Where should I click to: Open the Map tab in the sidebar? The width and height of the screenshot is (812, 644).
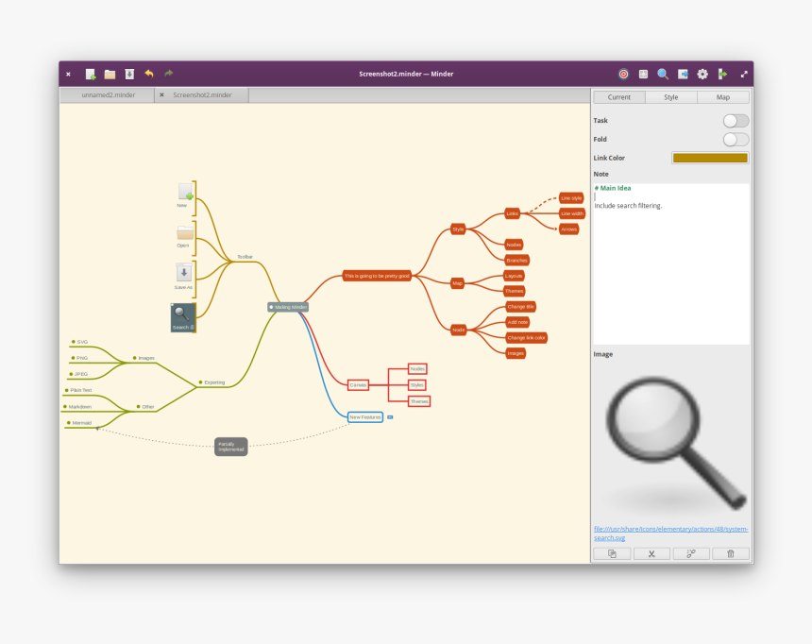pos(722,97)
